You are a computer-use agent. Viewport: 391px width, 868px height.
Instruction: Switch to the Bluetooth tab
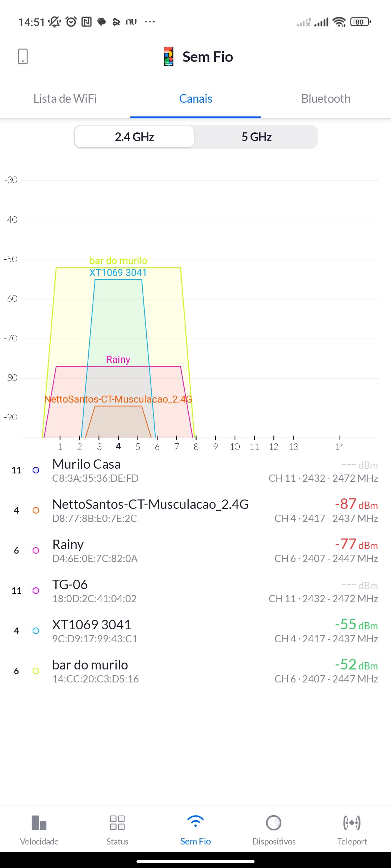326,99
